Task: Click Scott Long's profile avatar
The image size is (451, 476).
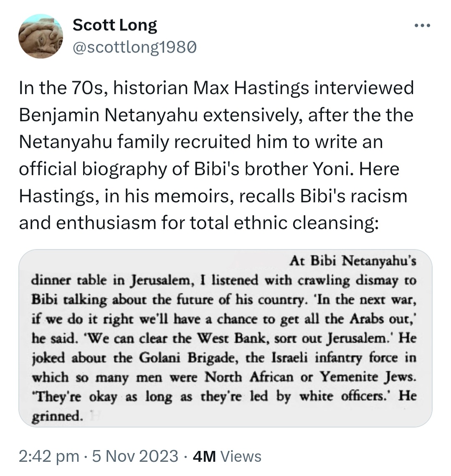Action: tap(41, 36)
